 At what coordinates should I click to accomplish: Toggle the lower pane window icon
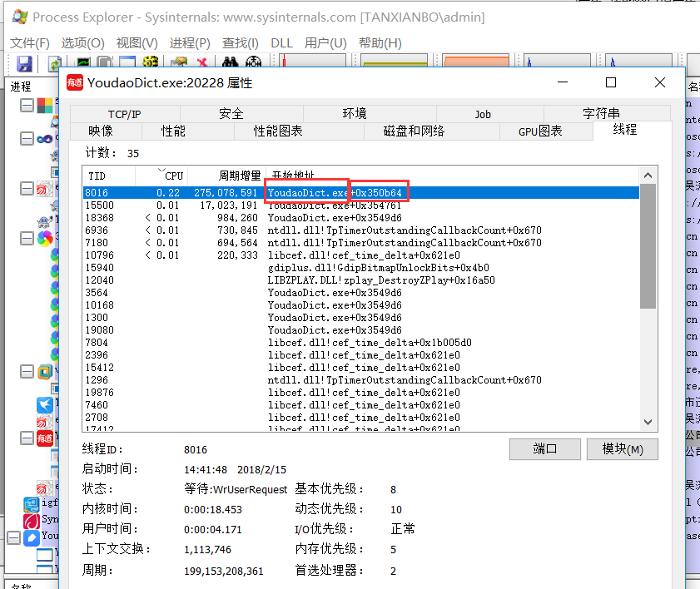(127, 62)
